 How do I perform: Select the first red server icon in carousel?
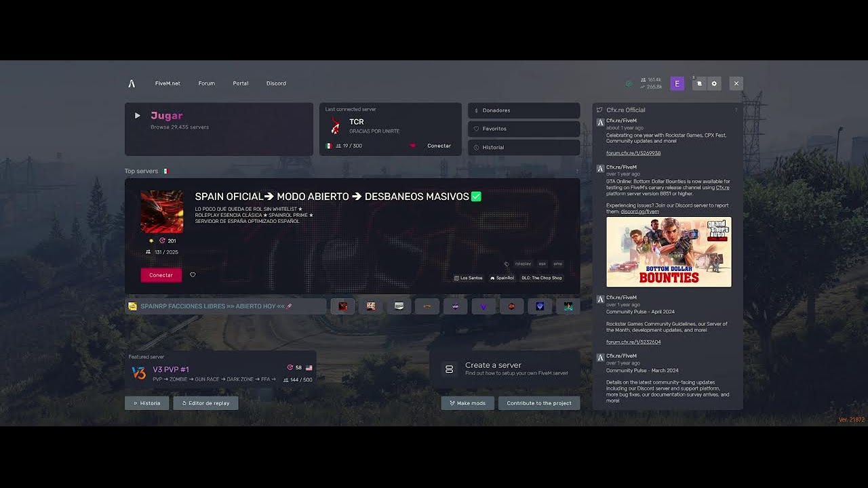tap(343, 306)
